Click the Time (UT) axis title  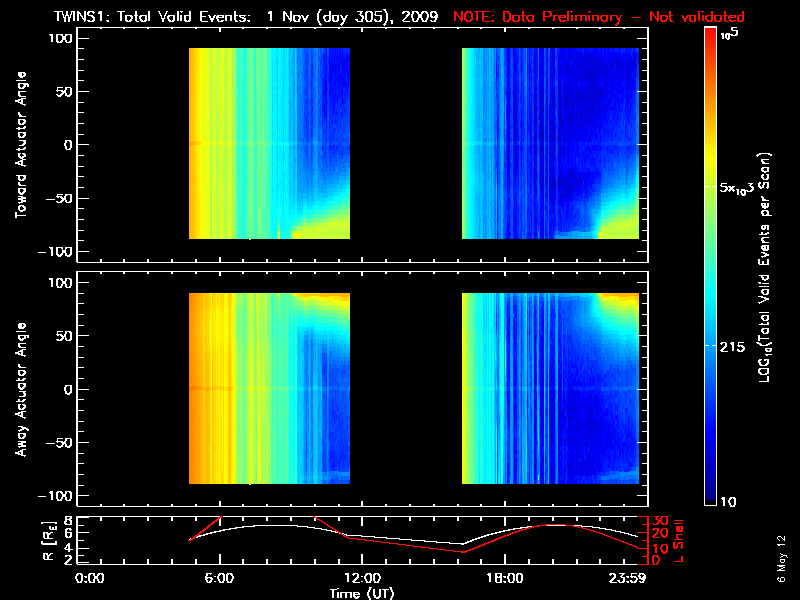(x=362, y=593)
